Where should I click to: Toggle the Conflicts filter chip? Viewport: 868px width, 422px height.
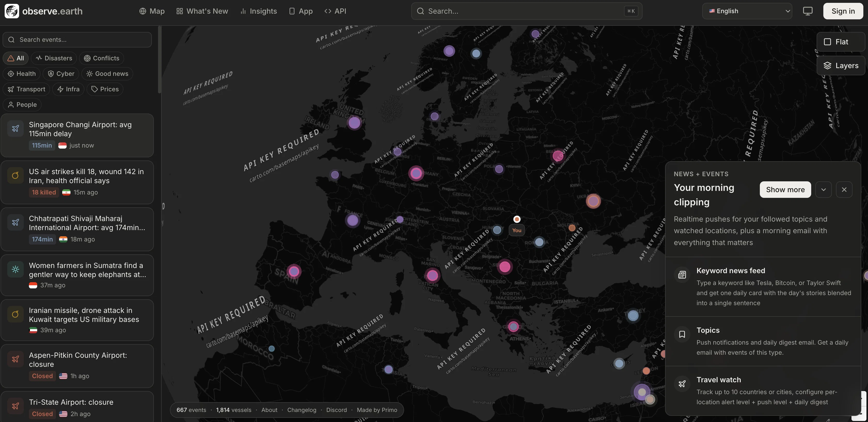point(101,58)
